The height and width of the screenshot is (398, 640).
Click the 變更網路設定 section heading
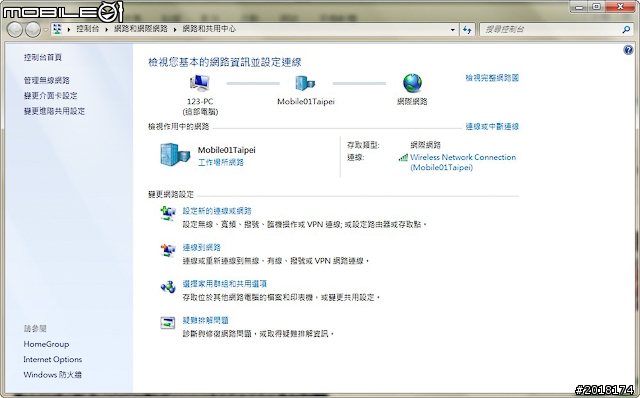click(x=171, y=195)
